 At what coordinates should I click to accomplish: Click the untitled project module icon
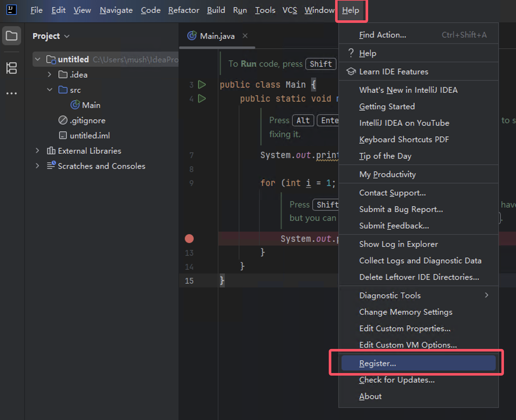click(x=51, y=59)
